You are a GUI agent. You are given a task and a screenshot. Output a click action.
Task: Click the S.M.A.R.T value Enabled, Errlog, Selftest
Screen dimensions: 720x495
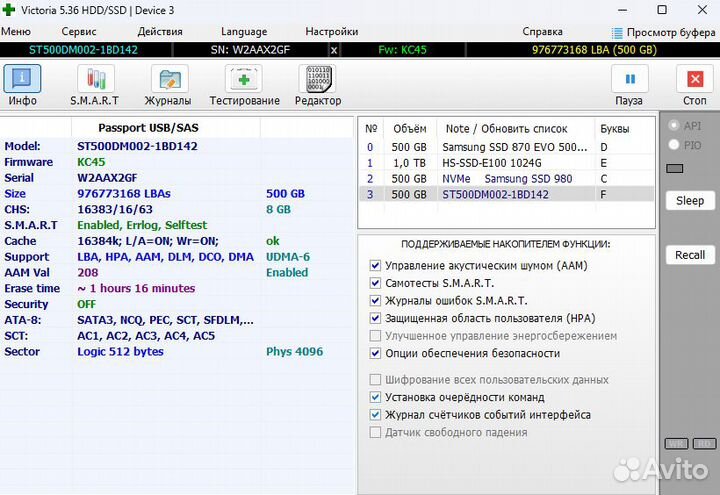click(x=142, y=225)
